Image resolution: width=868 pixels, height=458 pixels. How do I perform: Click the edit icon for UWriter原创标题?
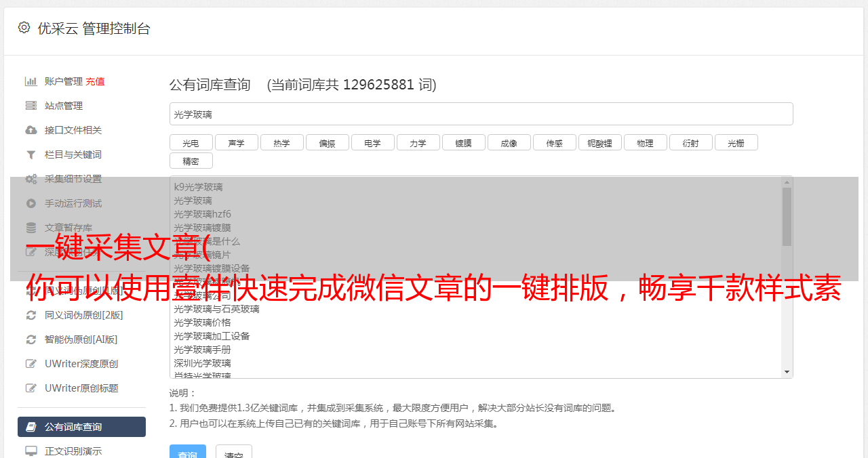click(31, 388)
